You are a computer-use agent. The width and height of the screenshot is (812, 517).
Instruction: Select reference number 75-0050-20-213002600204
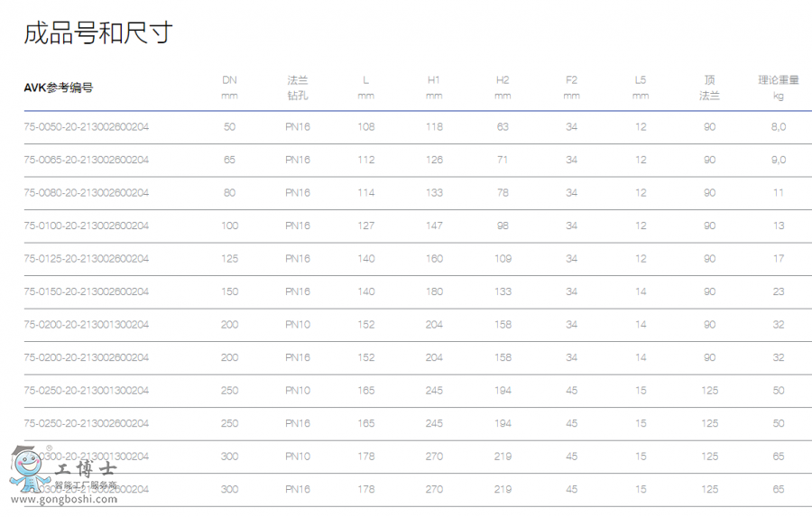(x=87, y=127)
